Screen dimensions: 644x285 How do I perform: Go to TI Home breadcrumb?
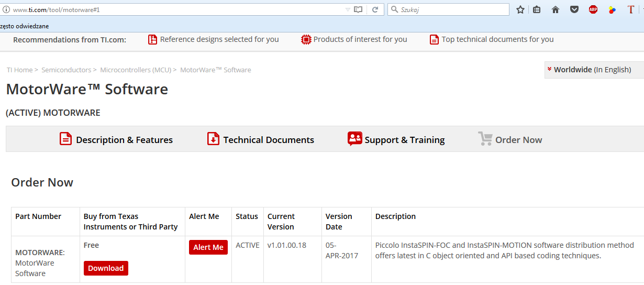click(x=20, y=70)
